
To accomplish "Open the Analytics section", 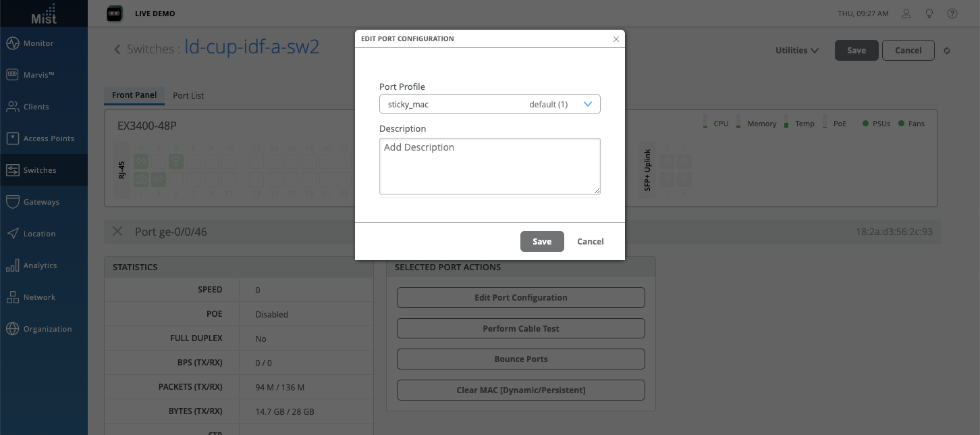I will [x=40, y=265].
